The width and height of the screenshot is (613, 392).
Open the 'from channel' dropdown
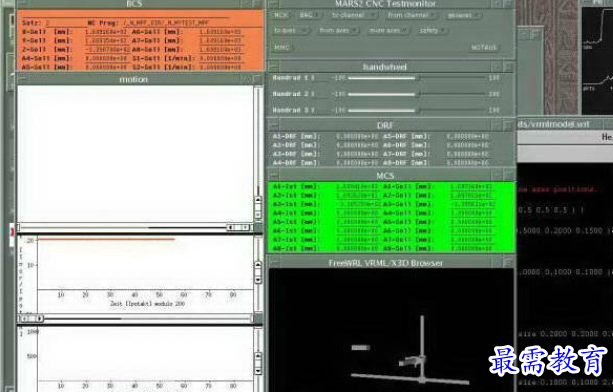point(412,15)
